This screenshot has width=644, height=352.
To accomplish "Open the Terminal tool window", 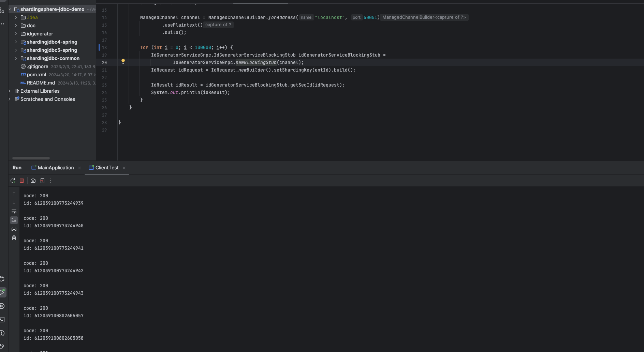I will [x=2, y=320].
